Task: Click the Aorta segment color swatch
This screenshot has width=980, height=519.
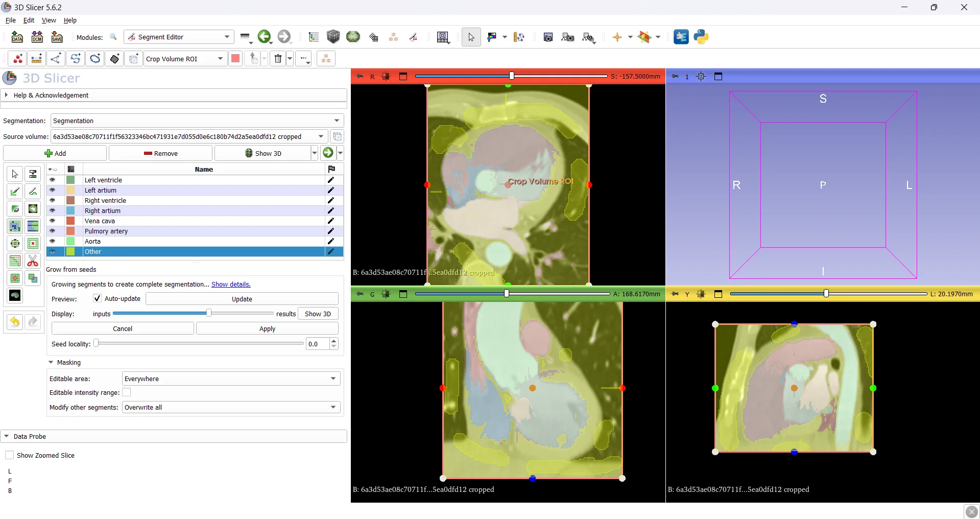Action: (x=70, y=241)
